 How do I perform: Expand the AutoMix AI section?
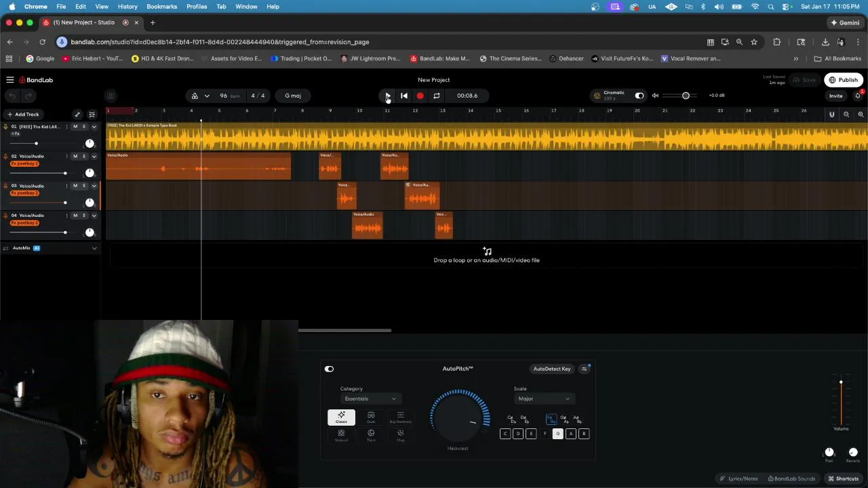[x=94, y=248]
